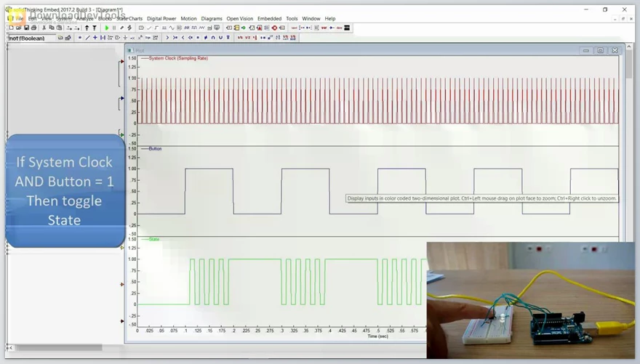This screenshot has height=364, width=640.
Task: Open the State Charts menu
Action: 129,18
